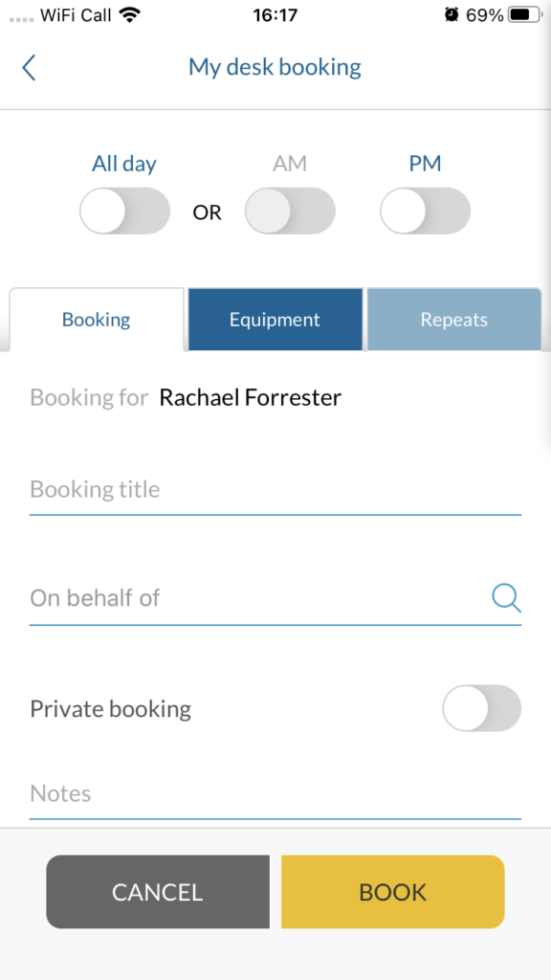Enable the All day toggle
The width and height of the screenshot is (551, 980).
[x=125, y=212]
